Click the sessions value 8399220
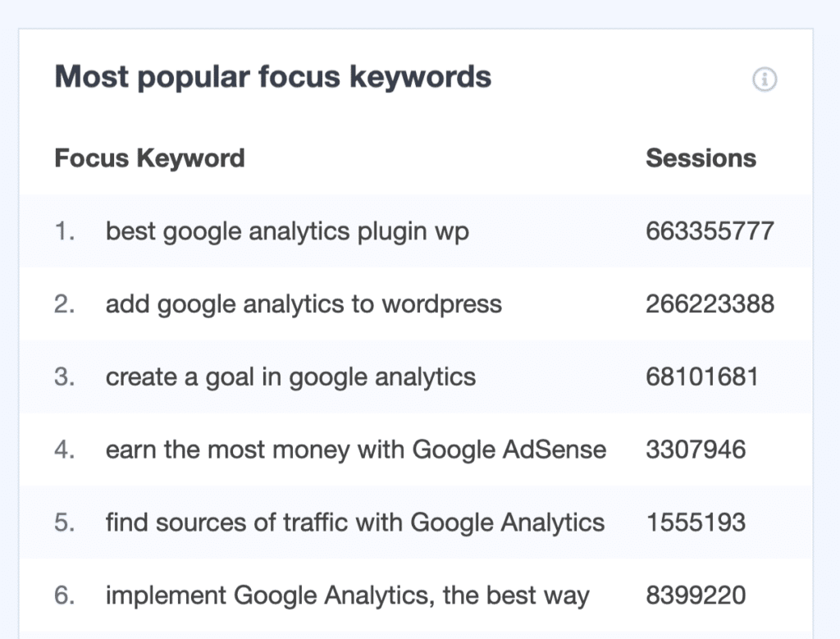840x639 pixels. click(696, 595)
